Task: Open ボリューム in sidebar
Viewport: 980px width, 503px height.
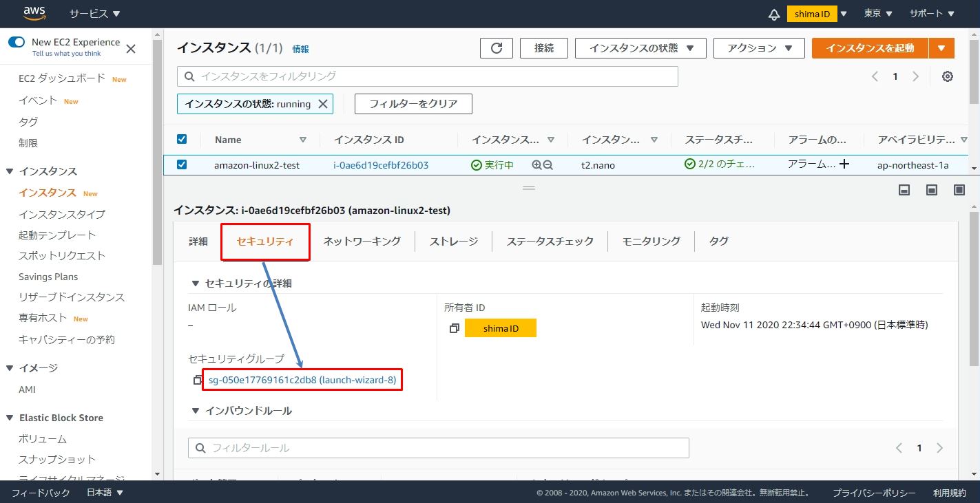Action: pyautogui.click(x=43, y=438)
